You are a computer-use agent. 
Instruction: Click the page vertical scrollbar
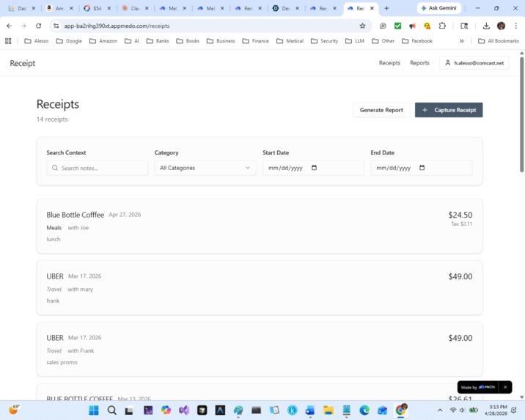(x=521, y=114)
